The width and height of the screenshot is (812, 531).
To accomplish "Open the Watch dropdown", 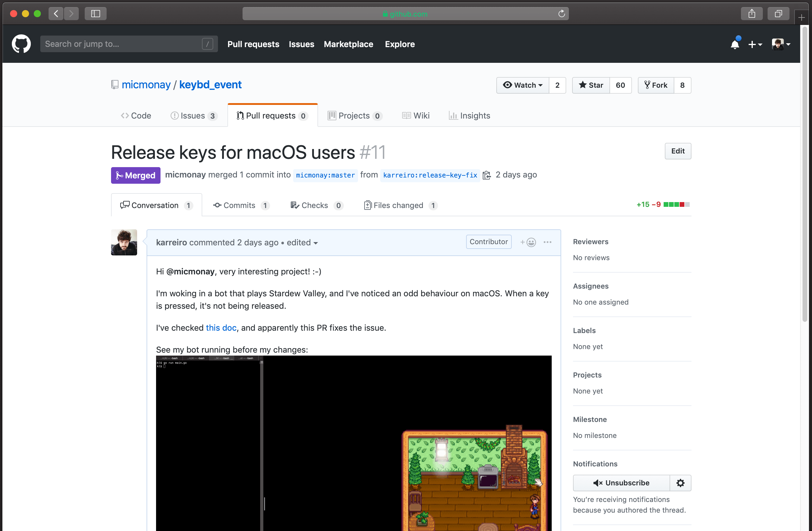I will click(522, 85).
